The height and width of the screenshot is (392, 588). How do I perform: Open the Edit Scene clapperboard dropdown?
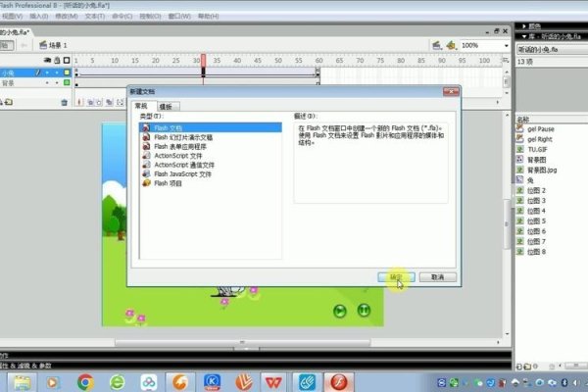[437, 45]
